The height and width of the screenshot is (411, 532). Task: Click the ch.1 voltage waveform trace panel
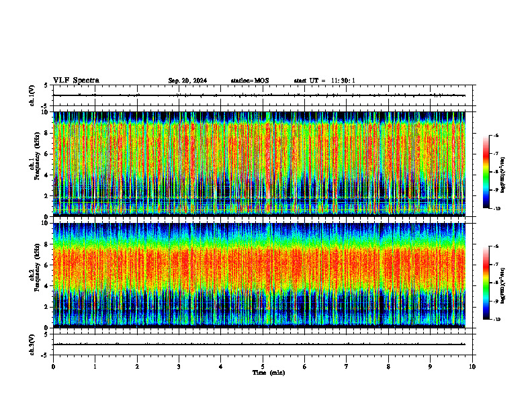tap(262, 95)
